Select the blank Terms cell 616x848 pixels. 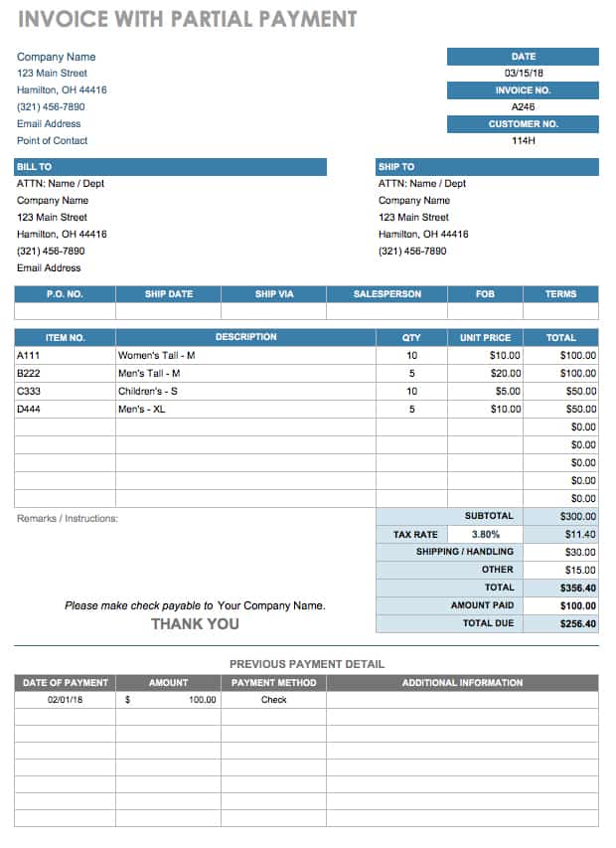click(x=561, y=311)
